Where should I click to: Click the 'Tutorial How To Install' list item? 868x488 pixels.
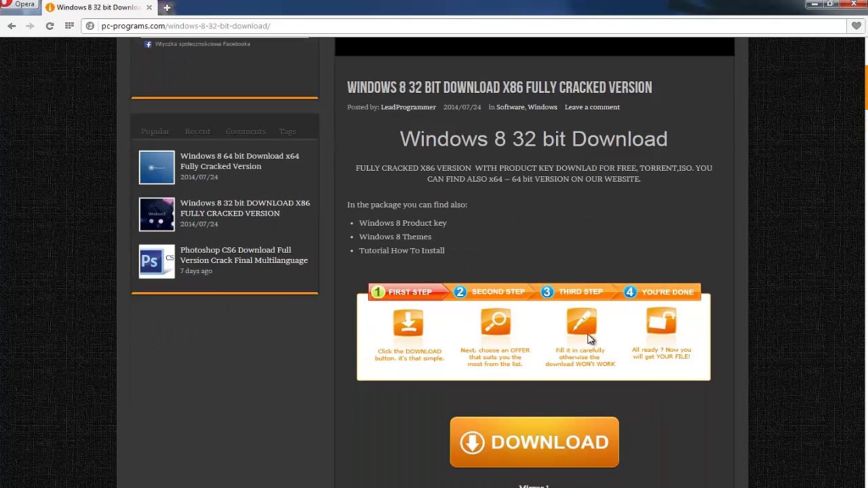tap(402, 251)
